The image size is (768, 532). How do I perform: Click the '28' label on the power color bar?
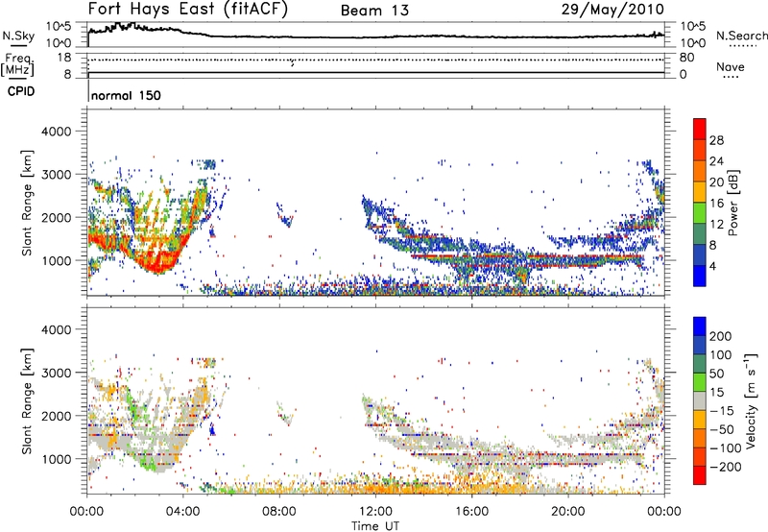[716, 140]
